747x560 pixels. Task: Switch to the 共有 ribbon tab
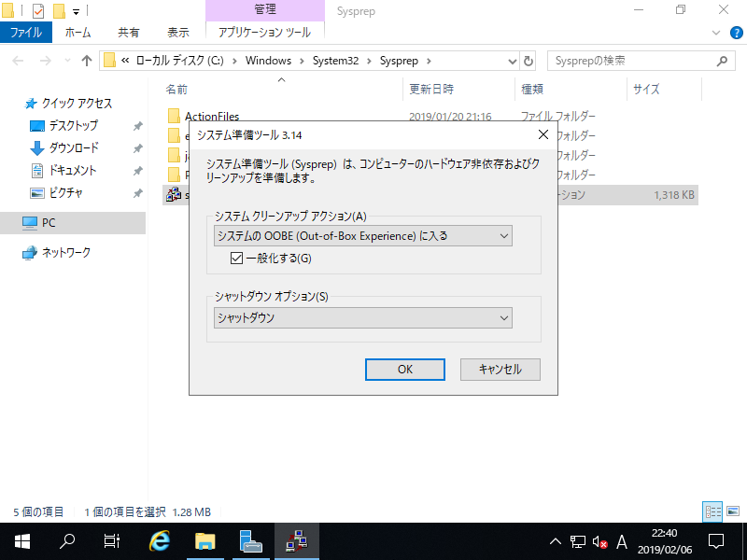coord(129,33)
